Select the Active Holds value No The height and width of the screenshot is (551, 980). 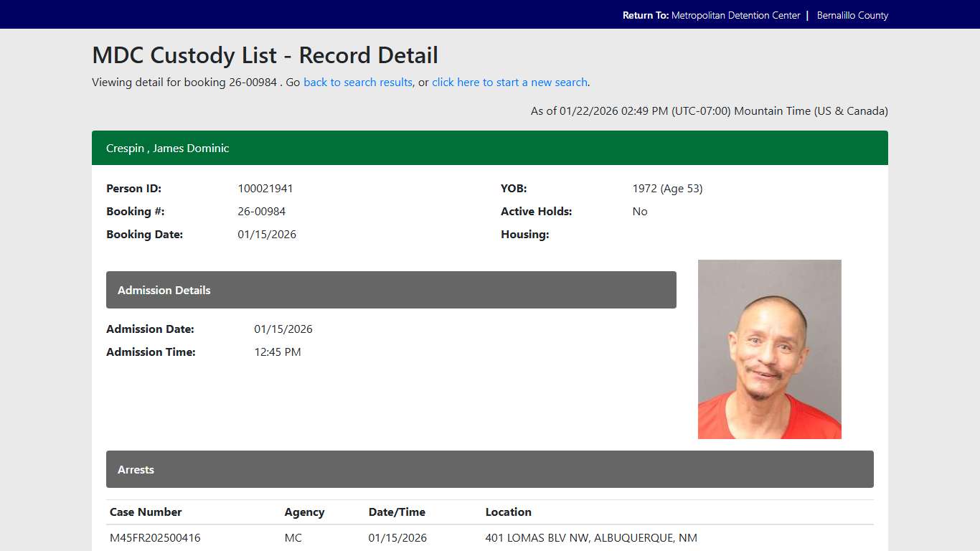tap(639, 211)
